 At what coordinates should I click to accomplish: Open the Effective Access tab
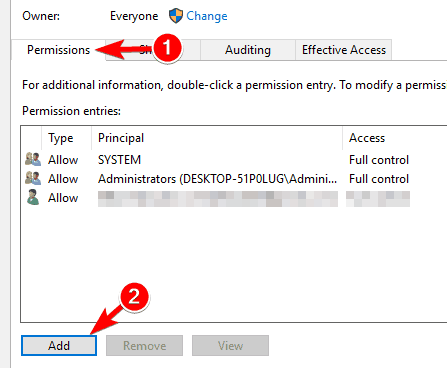tap(344, 50)
